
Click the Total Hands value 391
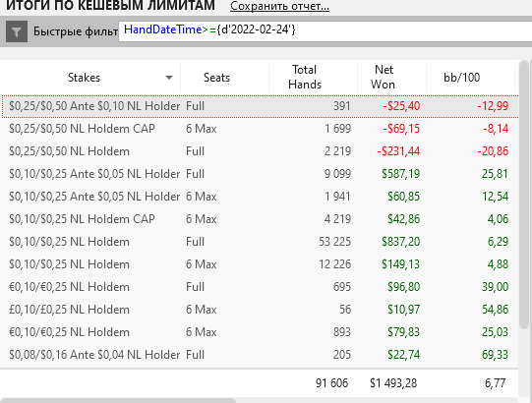[x=341, y=106]
